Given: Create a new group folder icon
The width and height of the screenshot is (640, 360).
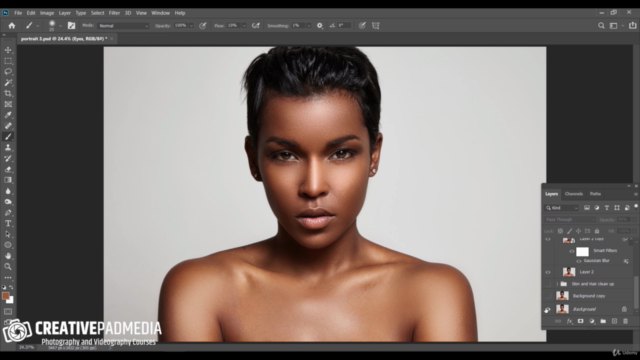Looking at the screenshot, I should point(603,321).
